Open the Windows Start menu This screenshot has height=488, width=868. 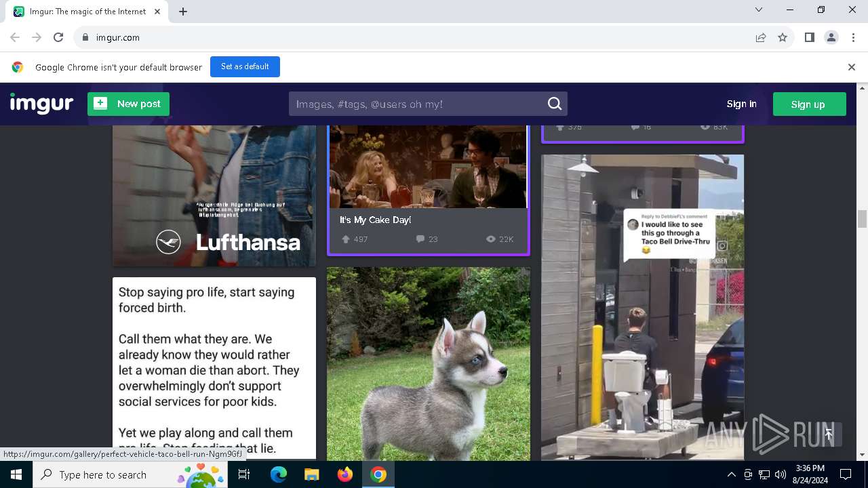(16, 474)
